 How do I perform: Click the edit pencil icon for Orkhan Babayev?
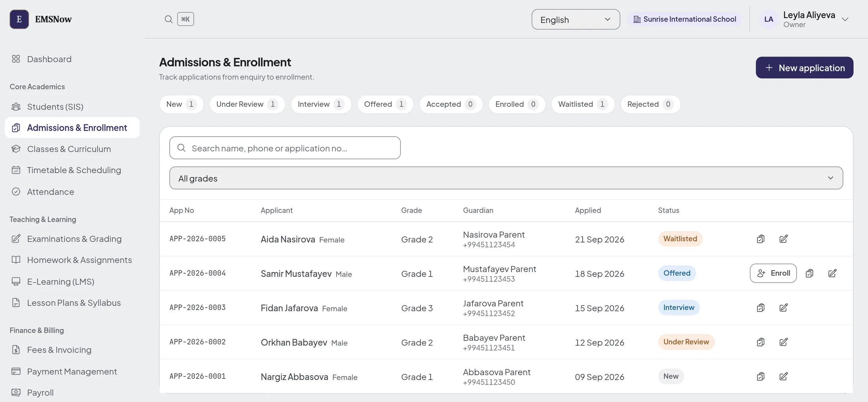(784, 342)
